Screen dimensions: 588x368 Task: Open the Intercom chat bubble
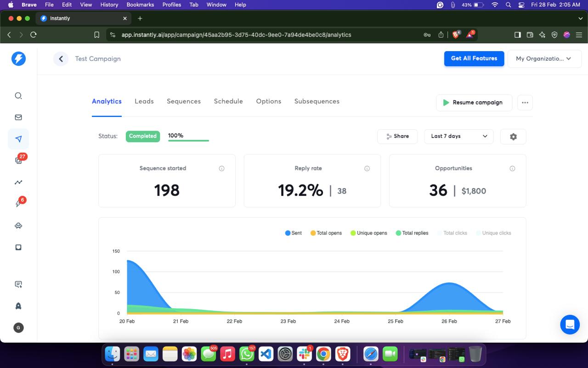pos(570,324)
